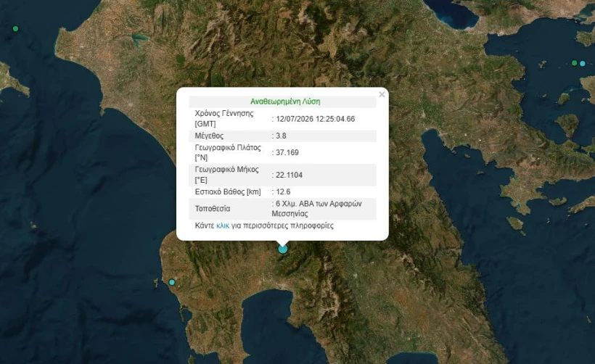Click the Γεωγραφικό Μήκος [°E] label
The height and width of the screenshot is (364, 595).
226,175
